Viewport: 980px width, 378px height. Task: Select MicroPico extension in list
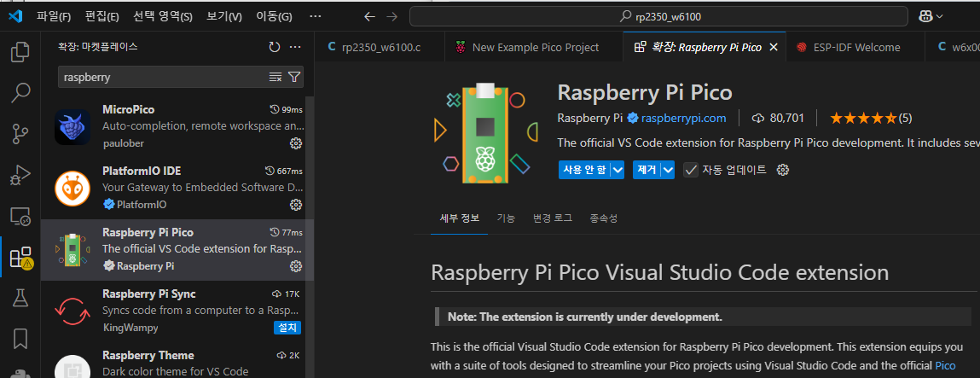[x=173, y=127]
